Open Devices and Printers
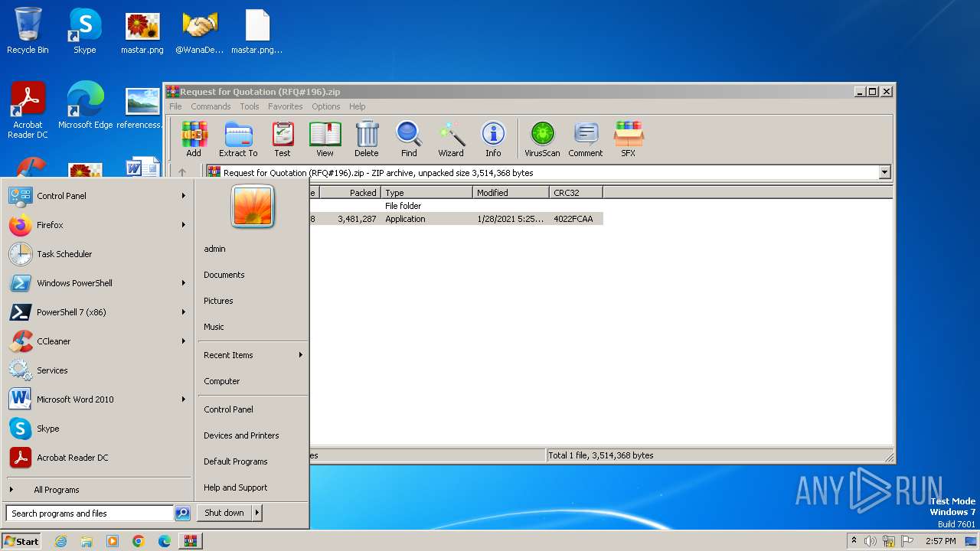This screenshot has width=980, height=551. click(x=241, y=435)
